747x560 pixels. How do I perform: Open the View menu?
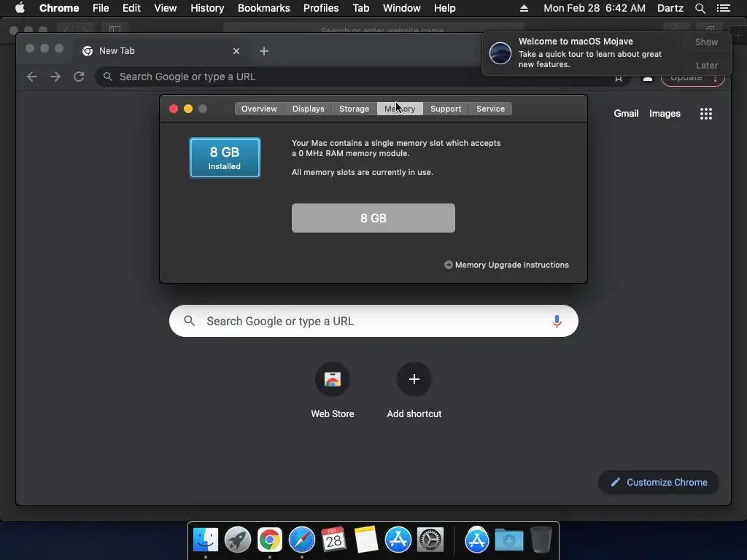166,8
